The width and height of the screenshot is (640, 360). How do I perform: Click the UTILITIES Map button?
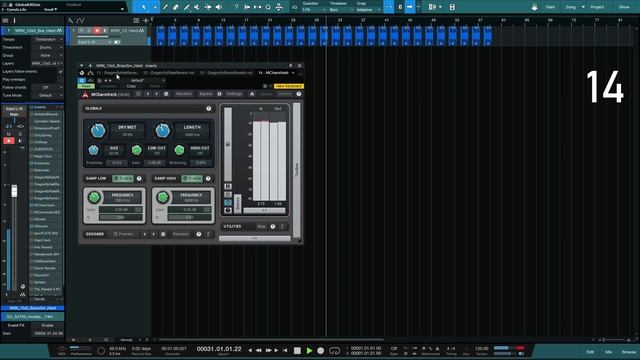point(261,227)
